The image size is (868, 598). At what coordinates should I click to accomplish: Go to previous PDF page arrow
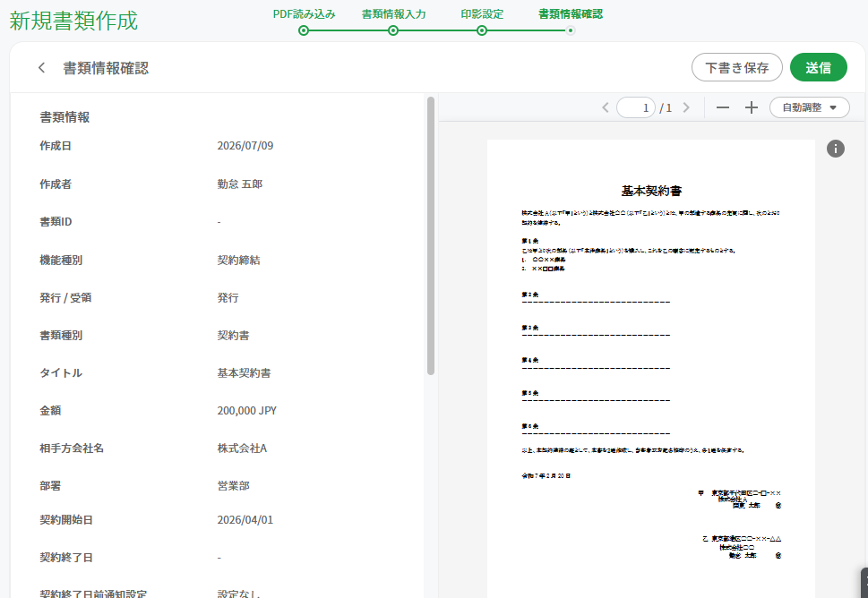pos(605,107)
